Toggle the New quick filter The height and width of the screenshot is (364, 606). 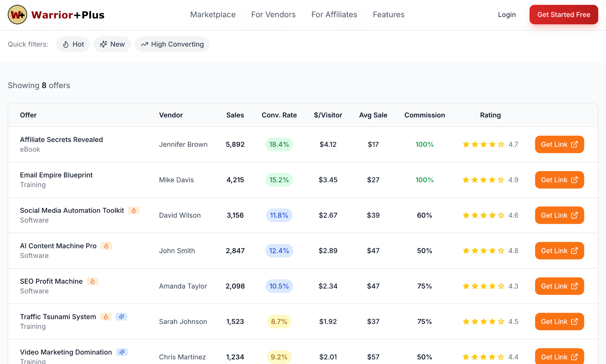tap(112, 44)
